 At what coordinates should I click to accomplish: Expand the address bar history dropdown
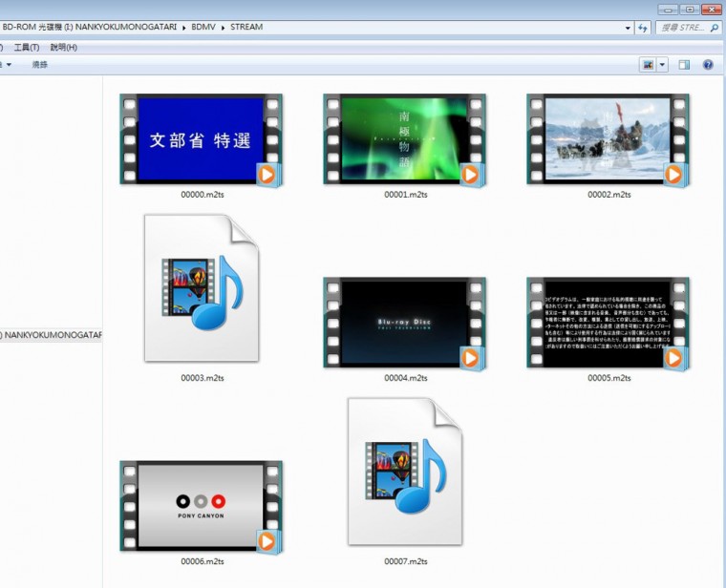click(x=628, y=28)
